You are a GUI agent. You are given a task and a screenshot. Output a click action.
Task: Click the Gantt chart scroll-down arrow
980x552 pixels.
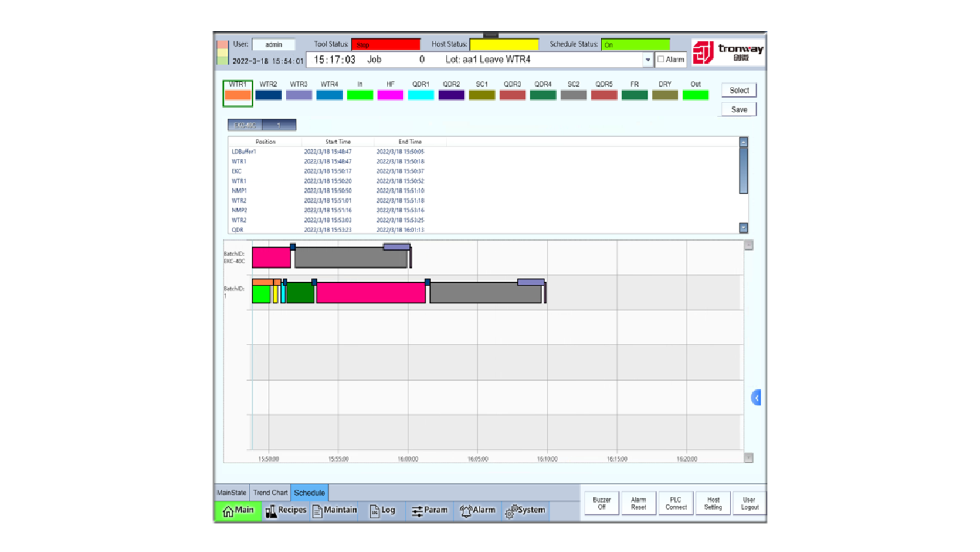[x=749, y=458]
